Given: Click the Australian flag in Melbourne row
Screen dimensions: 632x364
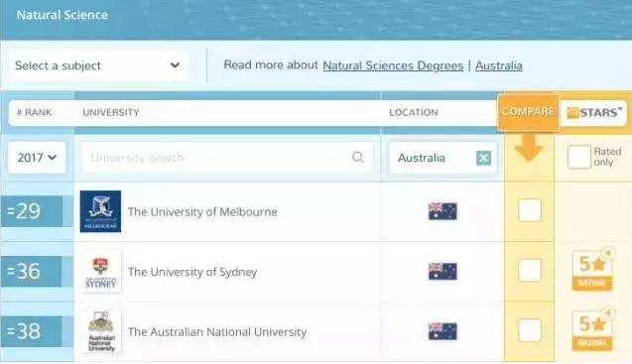Looking at the screenshot, I should (x=442, y=211).
